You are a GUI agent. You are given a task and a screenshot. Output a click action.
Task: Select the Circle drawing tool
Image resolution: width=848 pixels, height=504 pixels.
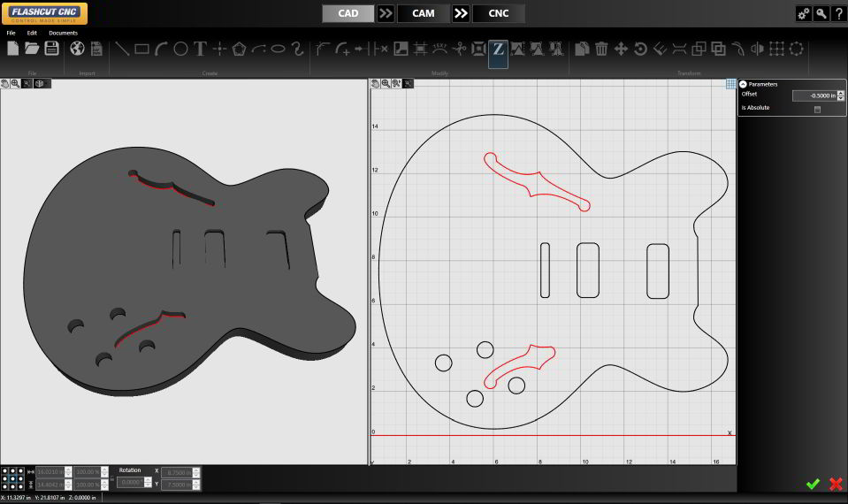tap(180, 50)
